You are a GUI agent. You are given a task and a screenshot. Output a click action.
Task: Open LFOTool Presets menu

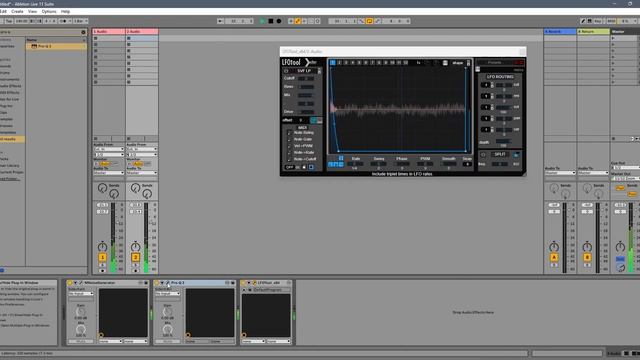[x=495, y=62]
